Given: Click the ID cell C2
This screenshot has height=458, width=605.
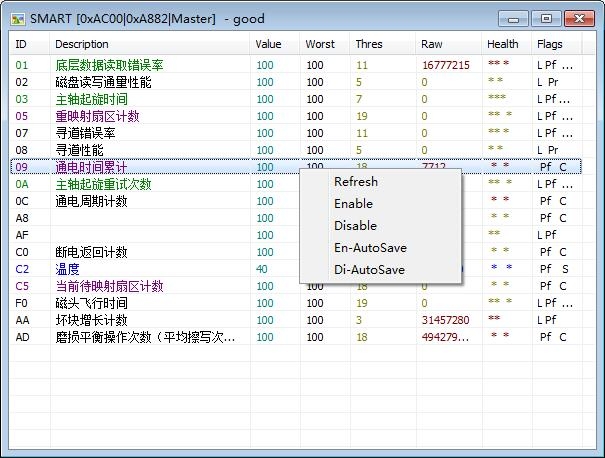Looking at the screenshot, I should [22, 269].
